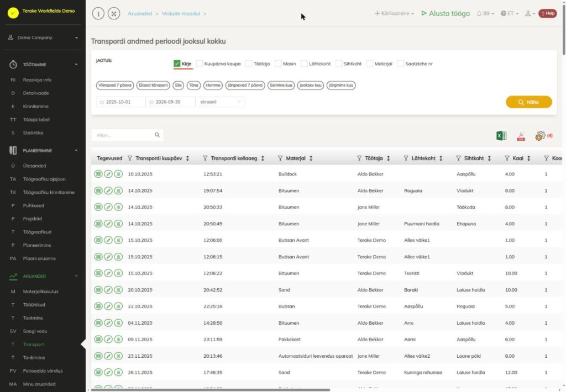This screenshot has height=392, width=566.
Task: Open table settings gear icon
Action: (540, 136)
